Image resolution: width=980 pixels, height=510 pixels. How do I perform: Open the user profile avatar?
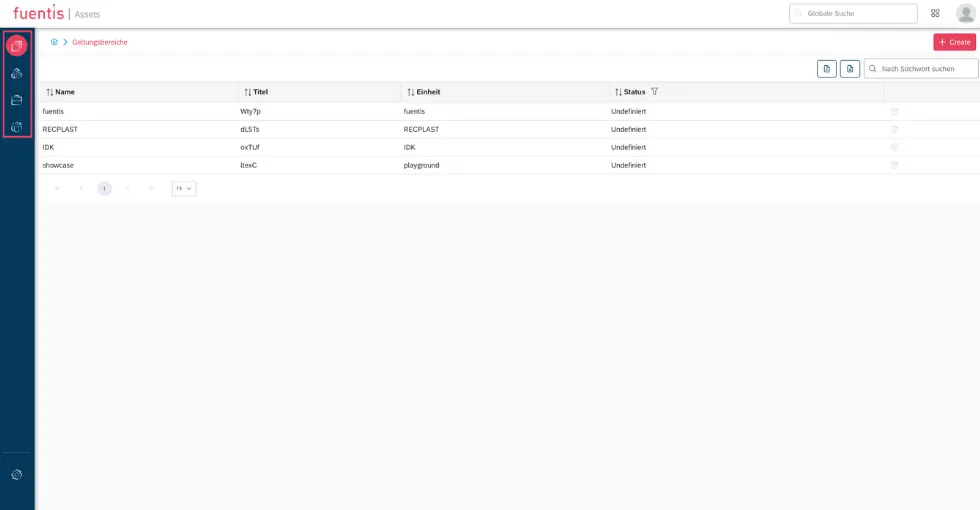pos(965,13)
